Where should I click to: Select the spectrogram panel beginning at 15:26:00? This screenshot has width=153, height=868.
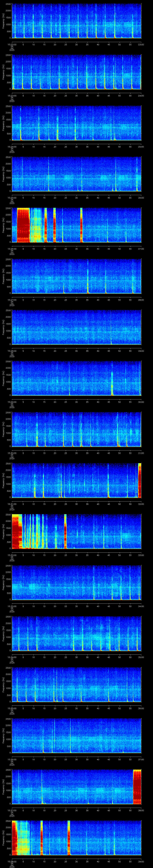tap(76, 225)
